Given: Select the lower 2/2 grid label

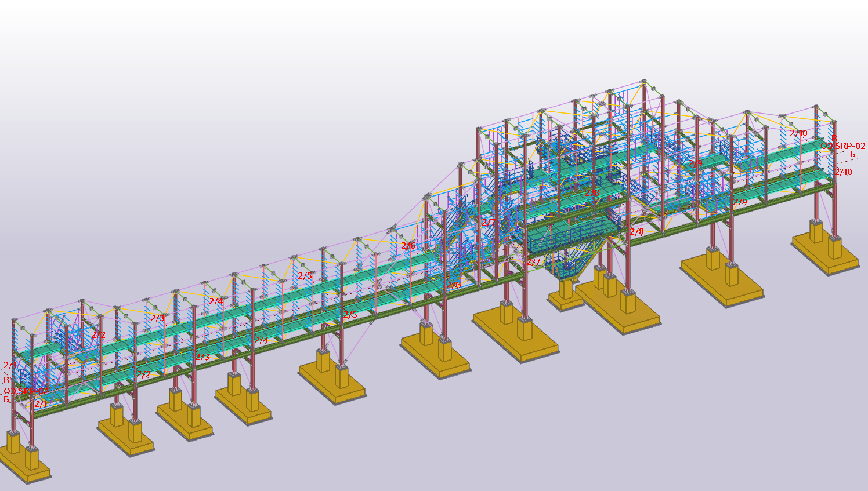Looking at the screenshot, I should coord(143,374).
